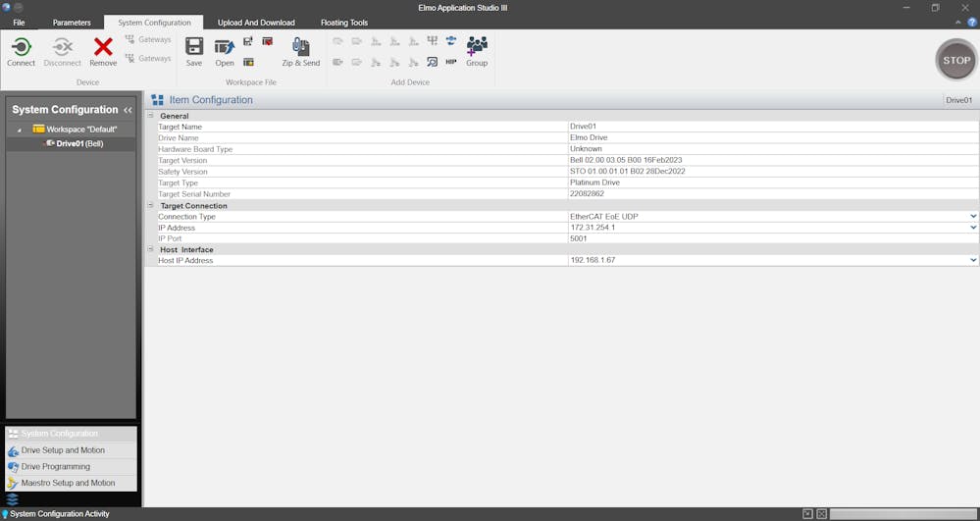Collapse the General properties section
980x521 pixels.
point(151,116)
